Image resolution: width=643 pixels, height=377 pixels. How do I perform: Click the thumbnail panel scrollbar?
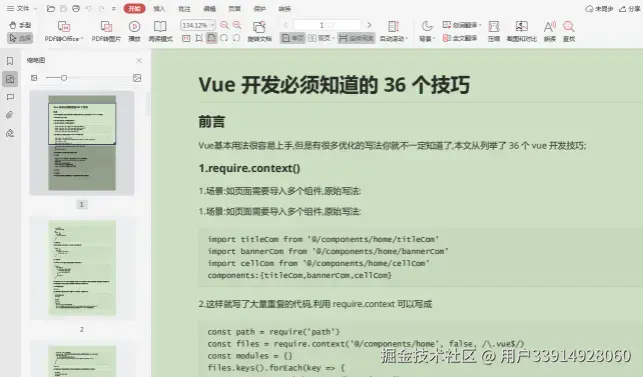(148, 104)
